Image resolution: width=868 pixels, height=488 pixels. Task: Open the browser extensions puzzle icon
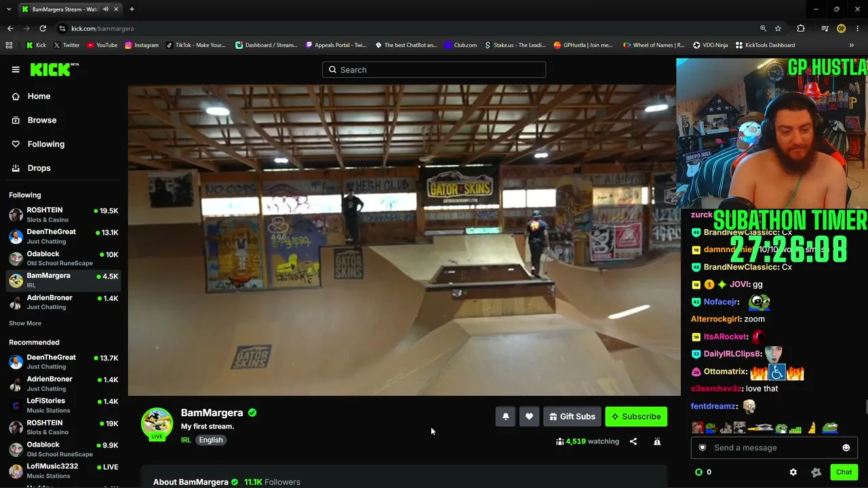pos(801,28)
